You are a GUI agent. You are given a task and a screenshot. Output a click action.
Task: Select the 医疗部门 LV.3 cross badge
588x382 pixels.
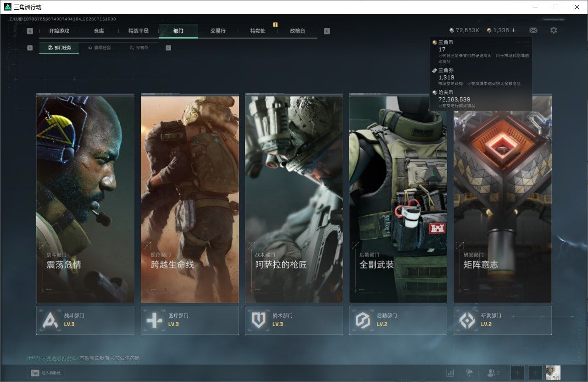(190, 320)
